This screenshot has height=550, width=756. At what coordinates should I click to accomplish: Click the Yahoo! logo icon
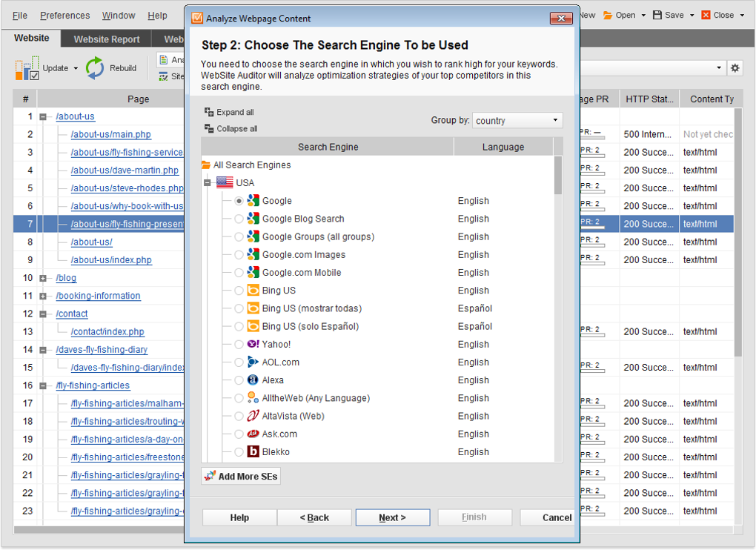(253, 344)
